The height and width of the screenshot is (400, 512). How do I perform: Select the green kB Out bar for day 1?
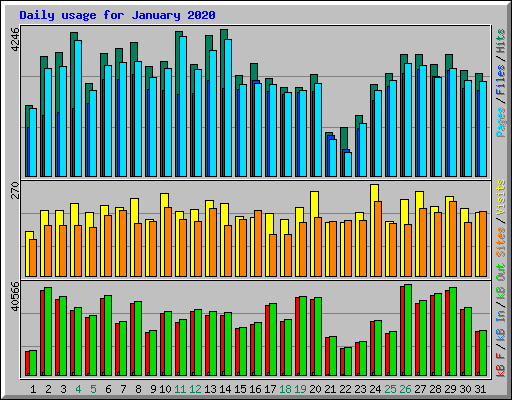tap(33, 363)
